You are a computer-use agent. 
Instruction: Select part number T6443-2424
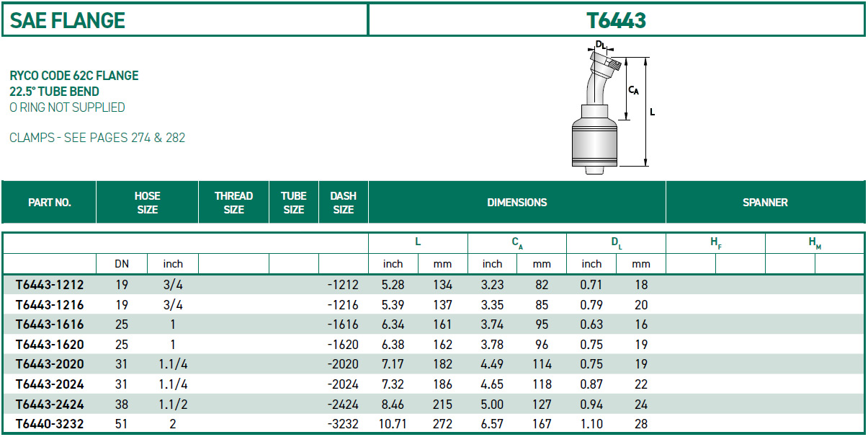point(50,404)
